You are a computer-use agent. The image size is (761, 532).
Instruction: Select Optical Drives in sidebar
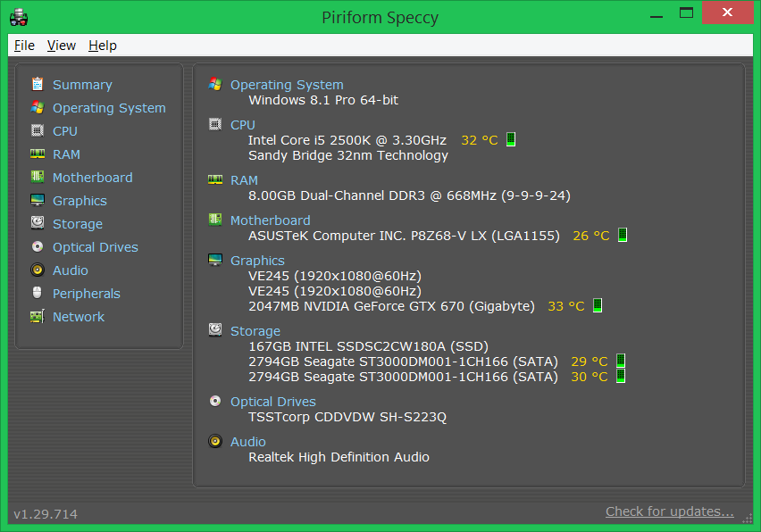(95, 247)
